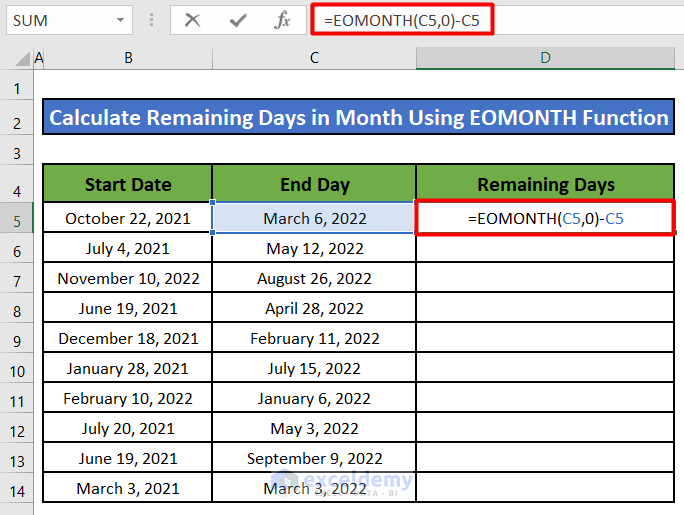The height and width of the screenshot is (515, 684).
Task: Select row 5 header
Action: [x=16, y=218]
